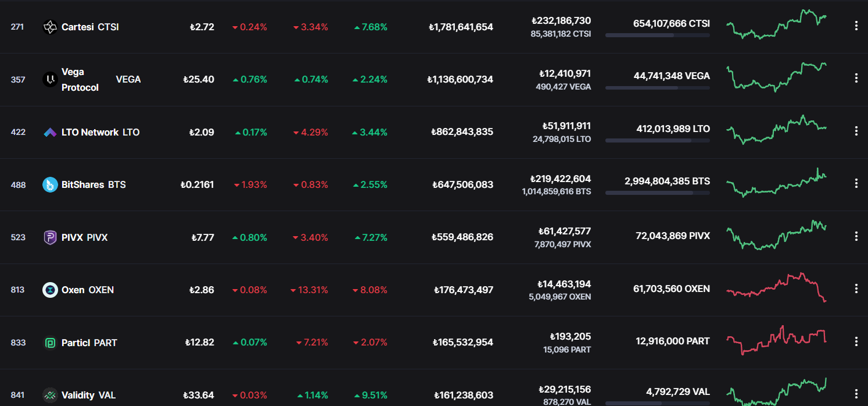Click Validity market cap ₺161,238,603

click(463, 395)
